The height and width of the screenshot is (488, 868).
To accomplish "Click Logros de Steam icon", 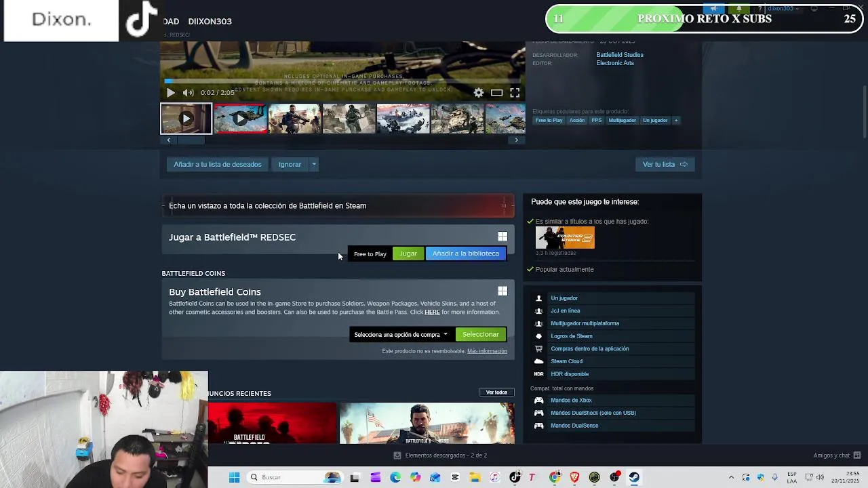I will [539, 336].
